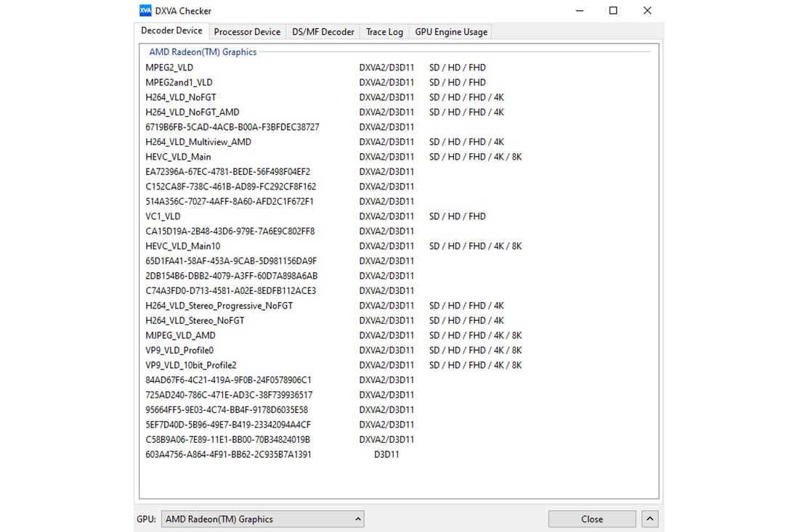Select the MPEG2_VLD decoder entry
This screenshot has width=799, height=532.
click(169, 67)
